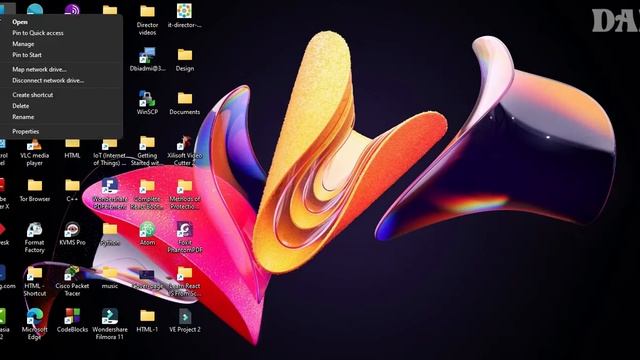Select Create shortcut menu entry

33,95
